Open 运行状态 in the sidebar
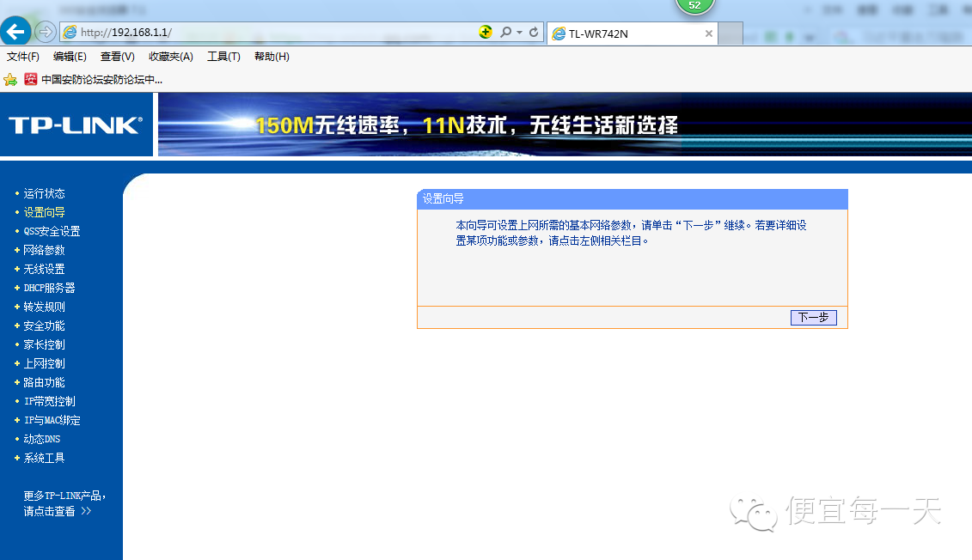Viewport: 972px width, 560px height. pos(43,193)
